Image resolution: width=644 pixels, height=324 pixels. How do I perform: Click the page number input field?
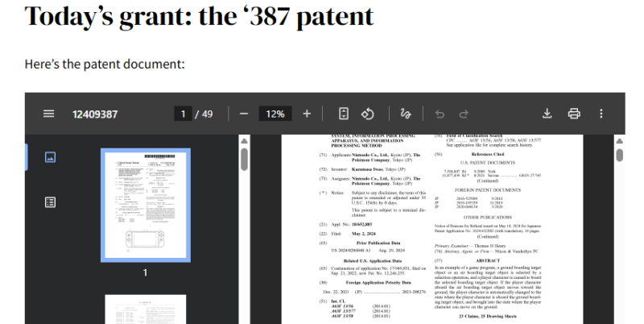click(x=184, y=114)
